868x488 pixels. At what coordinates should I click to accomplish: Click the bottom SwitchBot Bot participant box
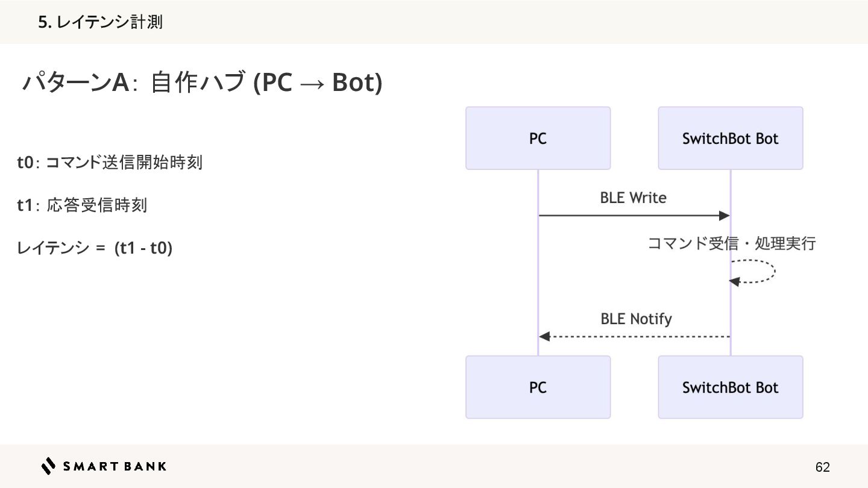tap(730, 387)
